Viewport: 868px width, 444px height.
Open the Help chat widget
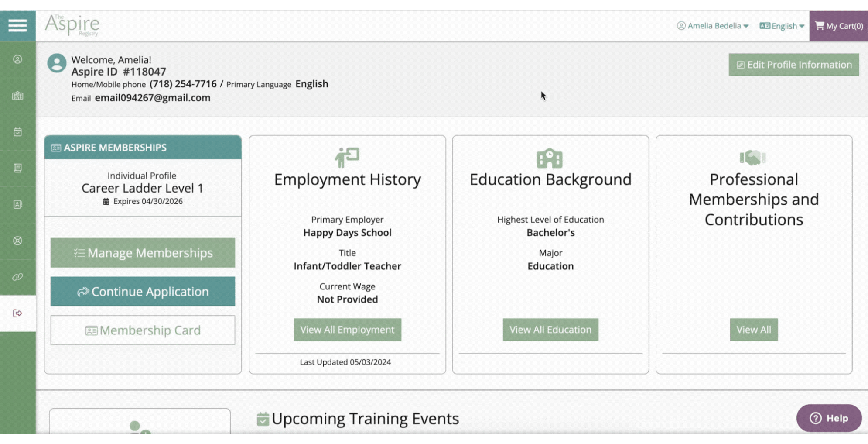coord(829,418)
